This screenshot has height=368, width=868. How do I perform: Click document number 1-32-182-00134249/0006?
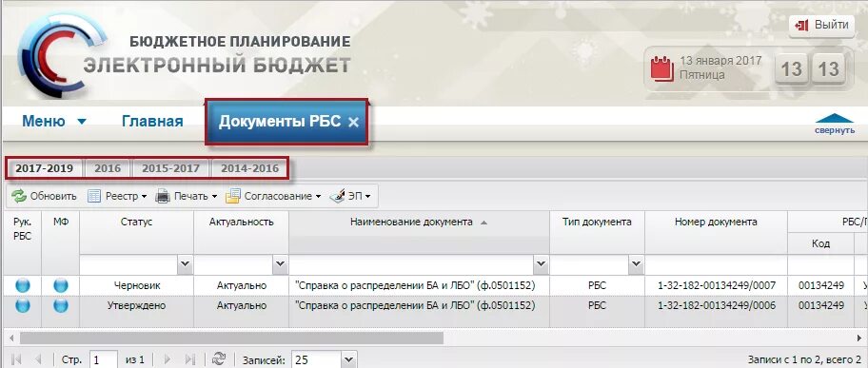click(717, 305)
